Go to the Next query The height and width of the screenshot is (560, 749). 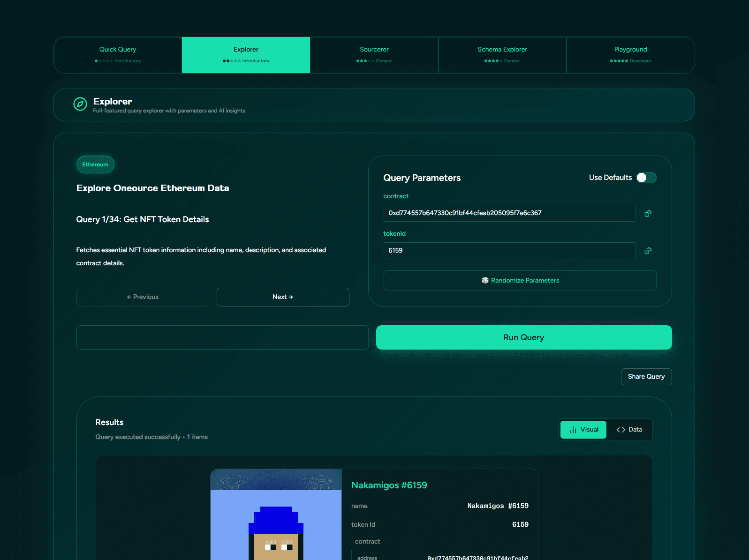[282, 297]
